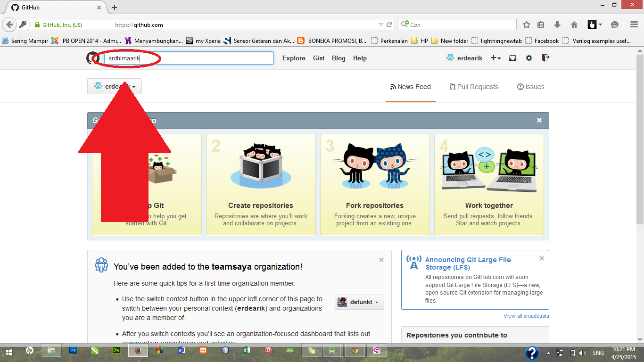Close the GitHub browser tab
The image size is (644, 362).
point(99,8)
